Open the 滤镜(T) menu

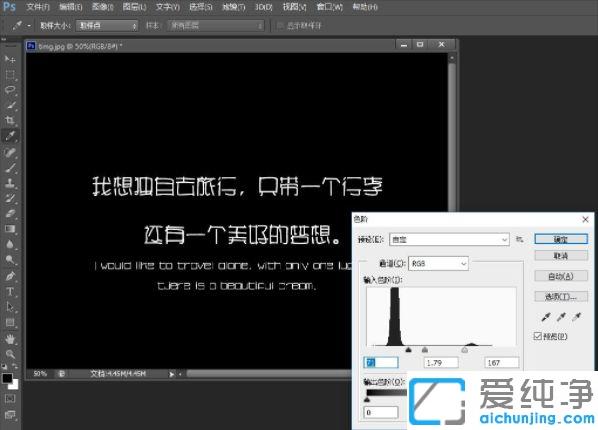pyautogui.click(x=234, y=7)
